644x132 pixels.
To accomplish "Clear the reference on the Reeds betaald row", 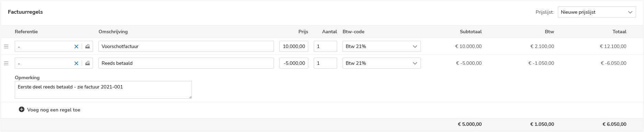I will (76, 63).
